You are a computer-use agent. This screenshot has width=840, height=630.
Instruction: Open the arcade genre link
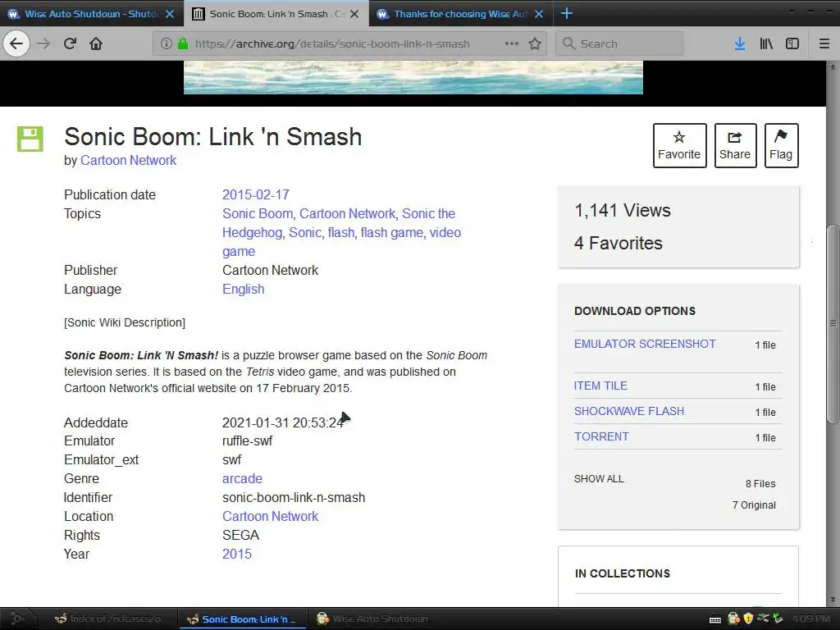point(242,478)
